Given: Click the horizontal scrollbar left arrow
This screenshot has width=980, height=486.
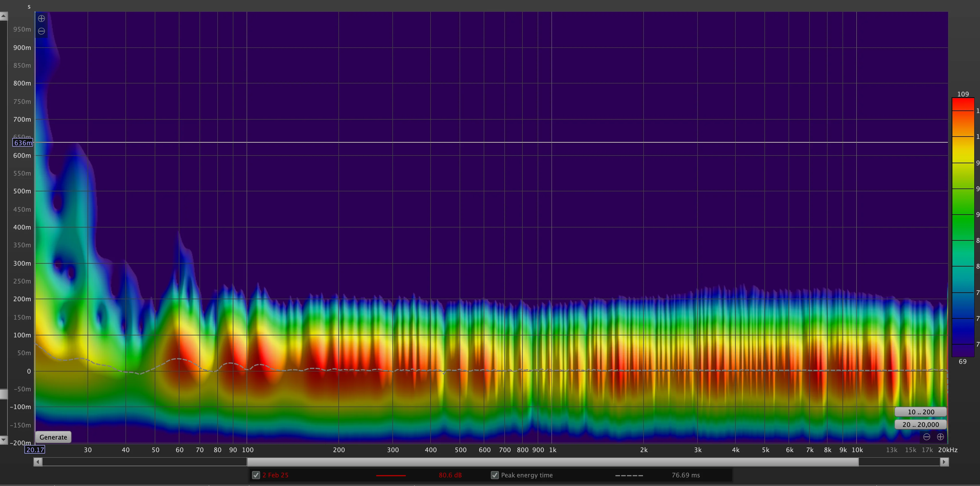Looking at the screenshot, I should click(38, 462).
